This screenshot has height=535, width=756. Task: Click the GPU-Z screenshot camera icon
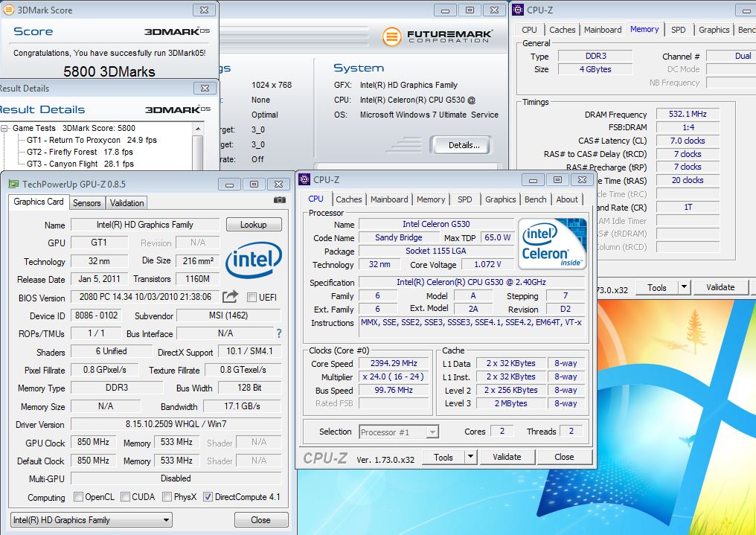279,199
